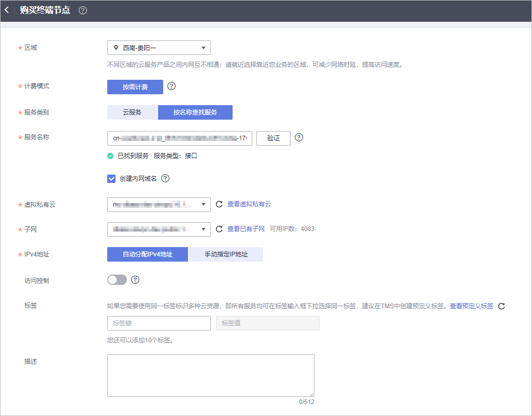Image resolution: width=532 pixels, height=416 pixels.
Task: Refresh the 虚拟私有云 list
Action: (x=219, y=204)
